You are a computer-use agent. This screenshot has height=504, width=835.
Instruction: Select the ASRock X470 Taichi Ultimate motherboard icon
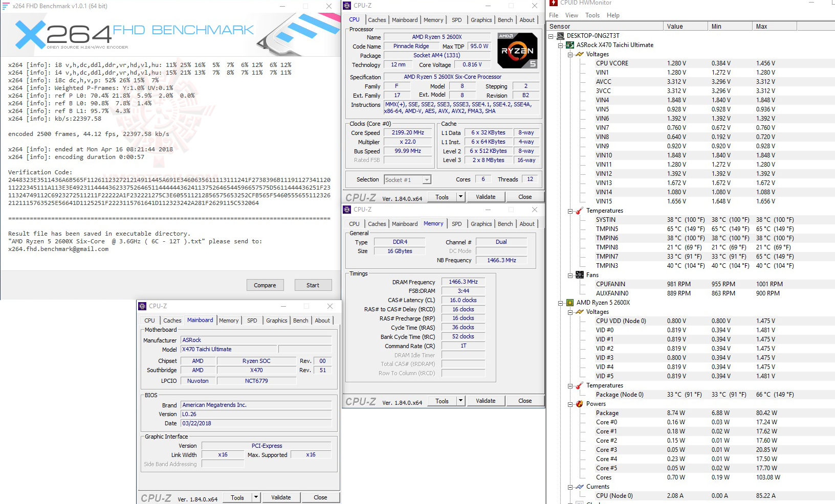point(570,45)
